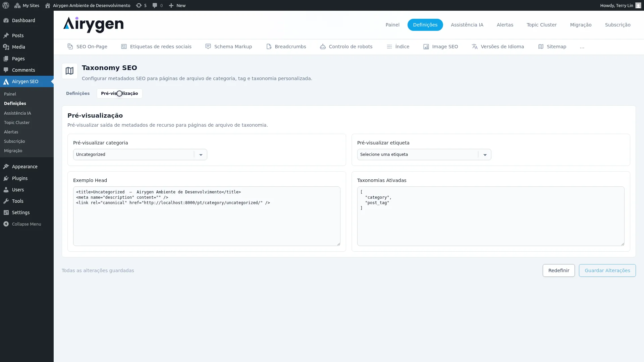Open the updates icon showing 5

[x=139, y=5]
